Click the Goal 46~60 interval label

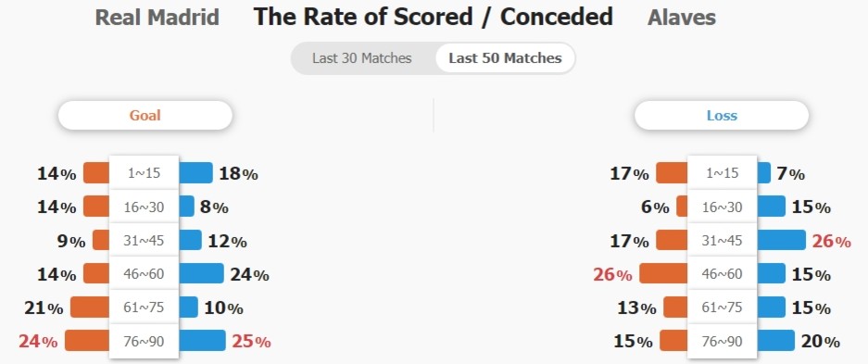pos(144,273)
